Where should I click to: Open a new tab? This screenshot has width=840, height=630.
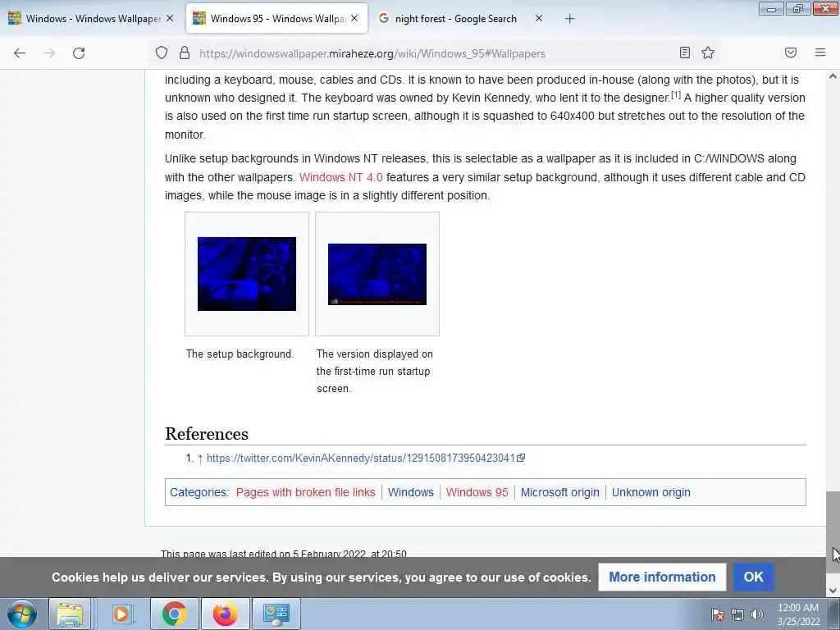569,19
